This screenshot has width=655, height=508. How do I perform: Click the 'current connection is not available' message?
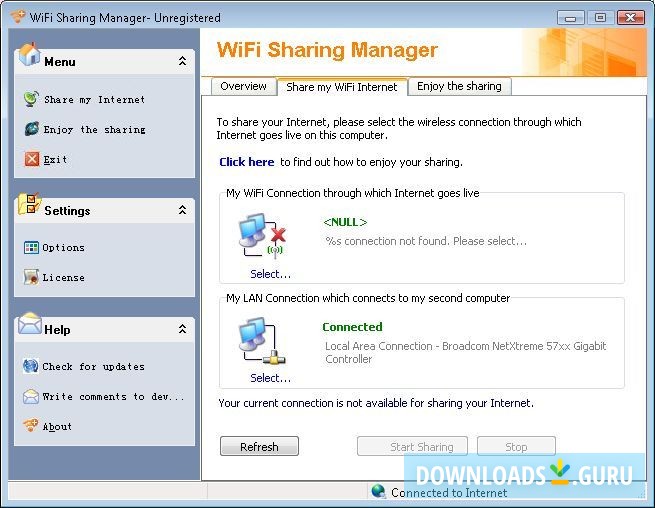376,403
